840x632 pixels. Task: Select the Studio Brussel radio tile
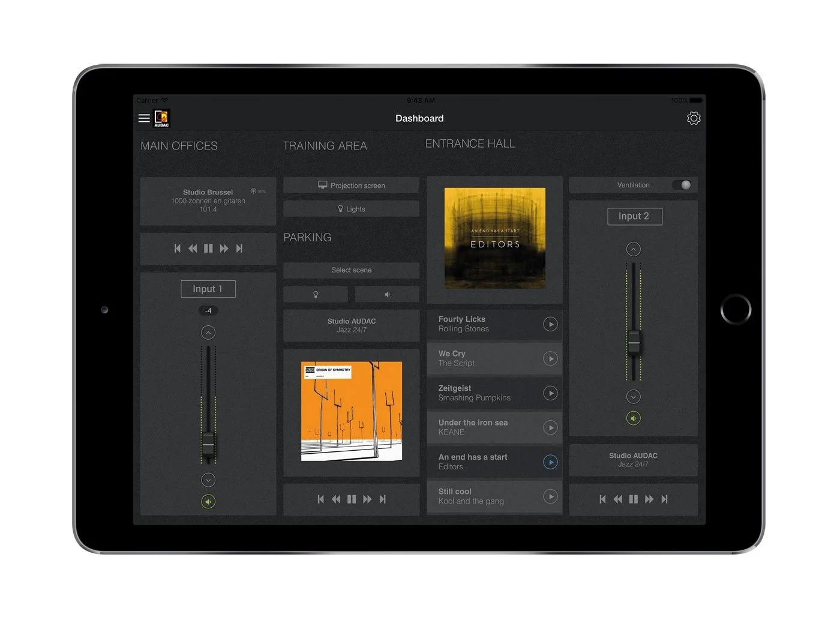[208, 201]
